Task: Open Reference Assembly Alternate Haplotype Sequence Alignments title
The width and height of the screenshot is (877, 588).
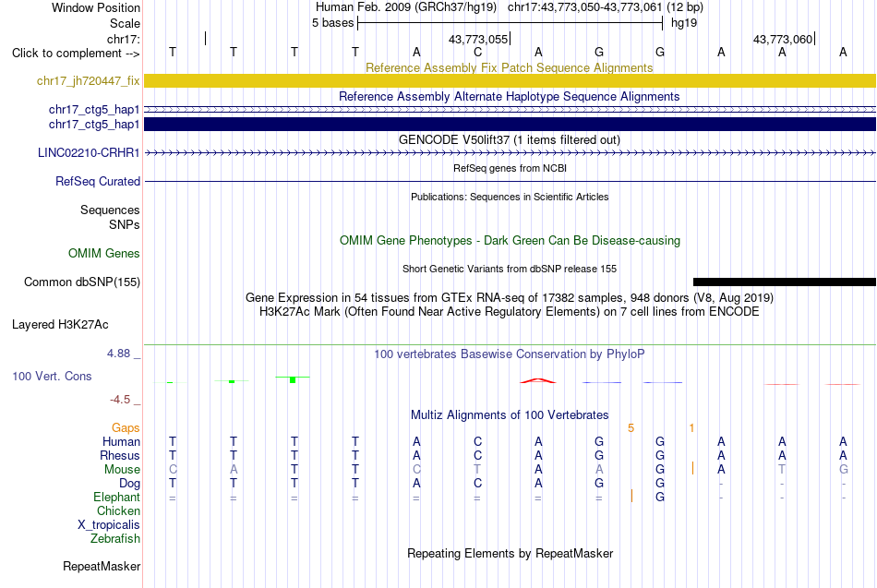Action: point(509,96)
